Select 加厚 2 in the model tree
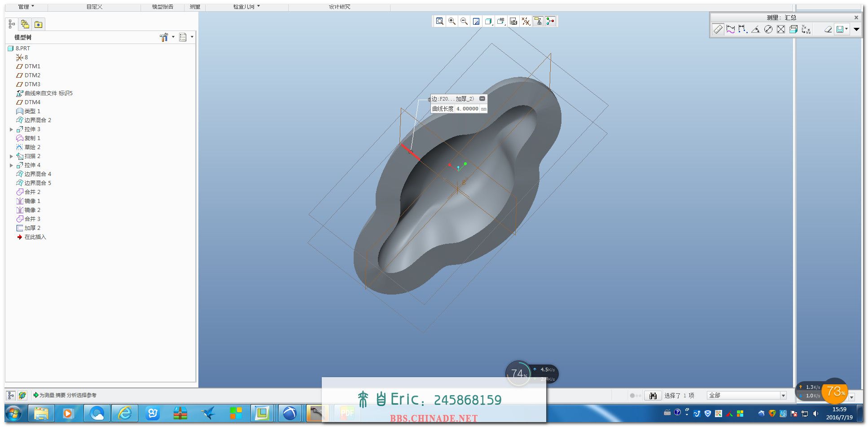This screenshot has width=868, height=427. (32, 228)
